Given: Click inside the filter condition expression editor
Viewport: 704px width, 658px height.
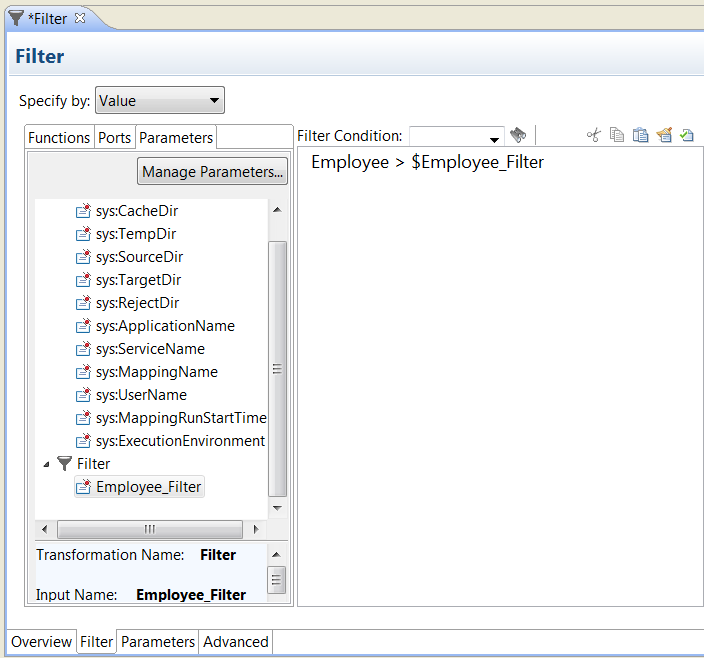Looking at the screenshot, I should (x=500, y=380).
